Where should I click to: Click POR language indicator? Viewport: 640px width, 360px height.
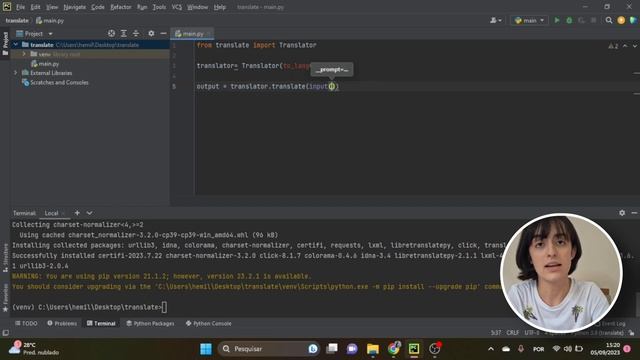(x=538, y=349)
